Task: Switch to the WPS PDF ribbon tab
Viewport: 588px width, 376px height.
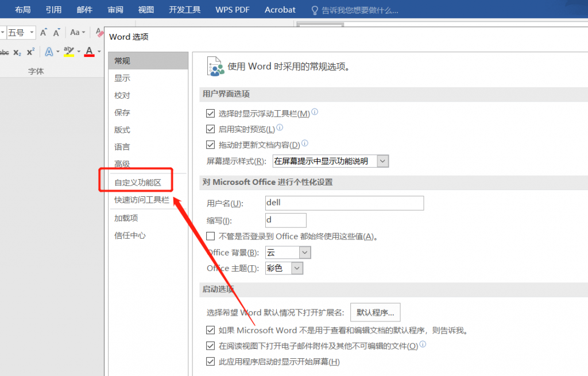Action: [x=232, y=10]
